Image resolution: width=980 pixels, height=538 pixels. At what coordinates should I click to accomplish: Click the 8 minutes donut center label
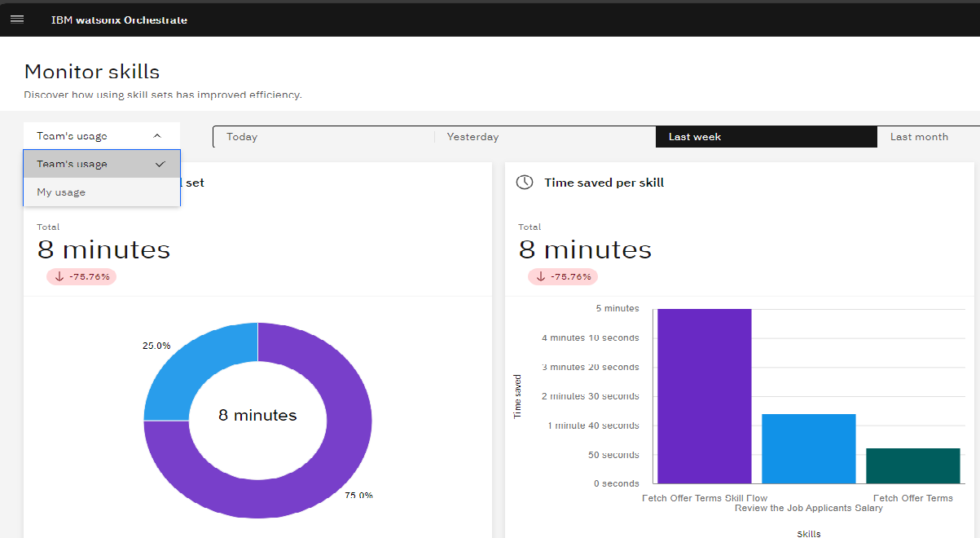257,416
